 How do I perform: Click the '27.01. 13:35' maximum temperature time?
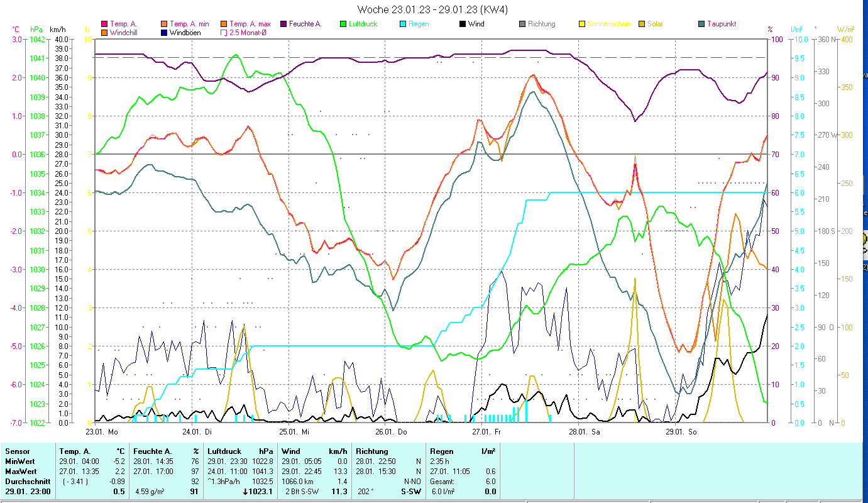point(79,472)
